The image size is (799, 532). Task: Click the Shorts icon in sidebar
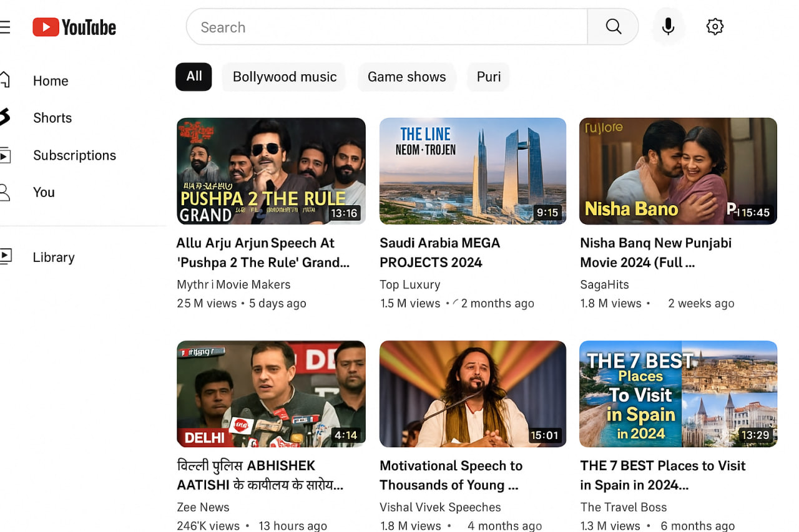coord(4,117)
